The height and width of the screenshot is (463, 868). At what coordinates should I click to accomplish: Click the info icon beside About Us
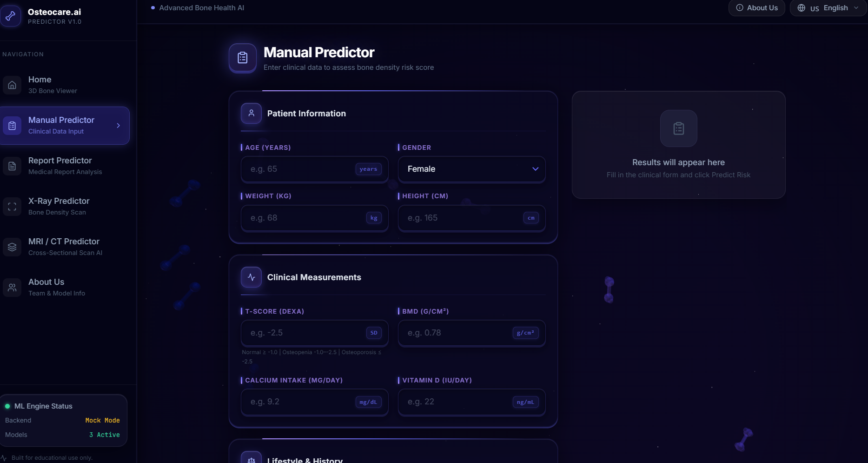tap(740, 8)
